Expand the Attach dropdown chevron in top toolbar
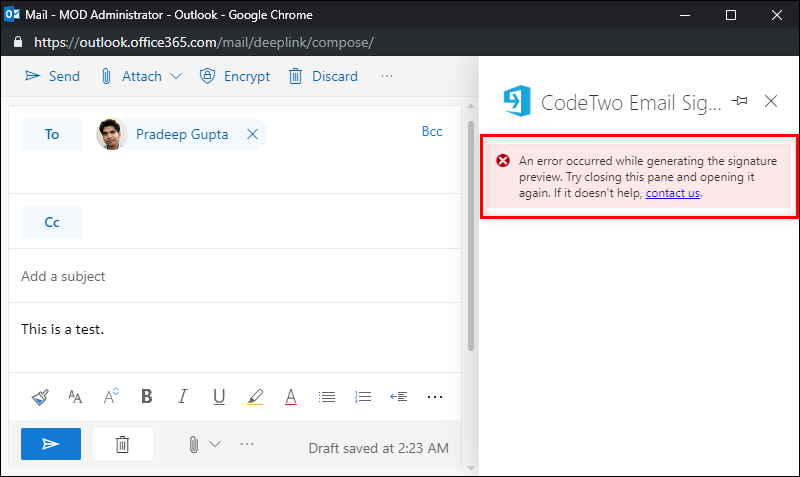This screenshot has height=477, width=800. (x=176, y=77)
